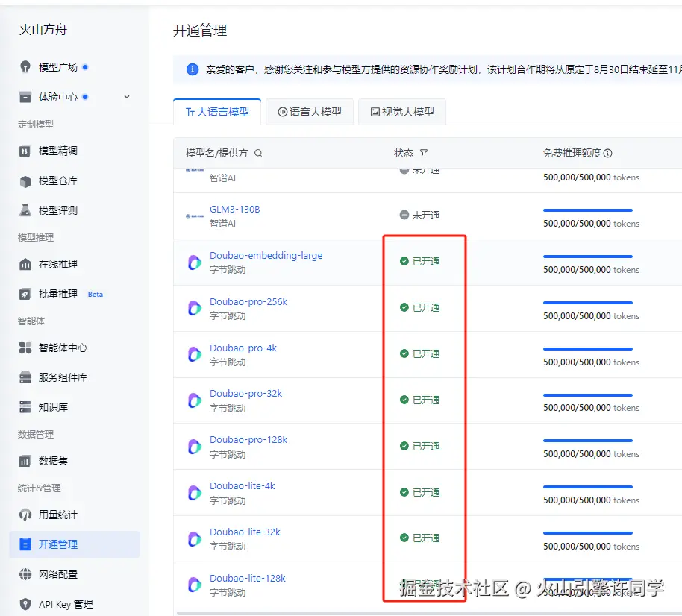The image size is (682, 616).
Task: Open Doubao-embedding-large model link
Action: (x=266, y=256)
